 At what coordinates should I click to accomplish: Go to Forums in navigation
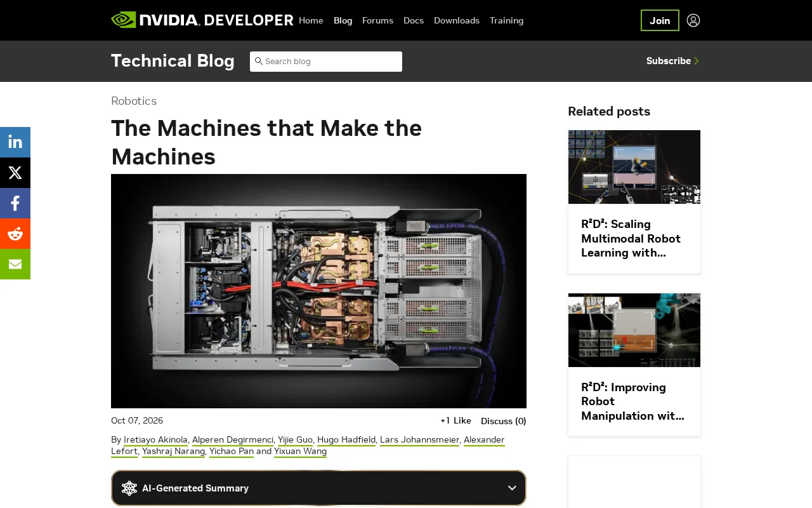click(377, 20)
